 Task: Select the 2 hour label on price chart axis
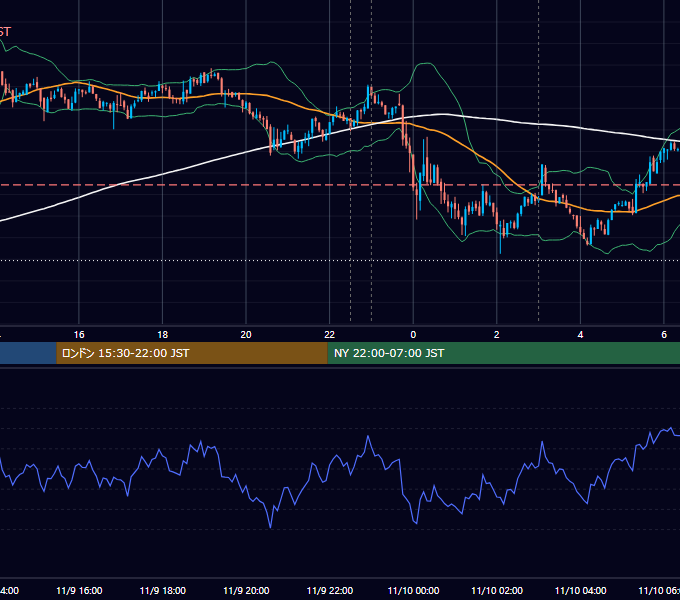click(497, 335)
